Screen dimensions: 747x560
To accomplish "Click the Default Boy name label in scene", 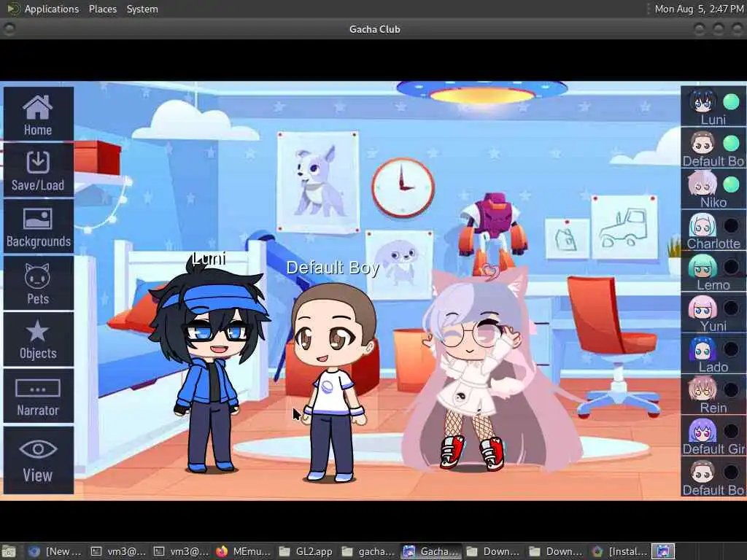I will [x=333, y=268].
